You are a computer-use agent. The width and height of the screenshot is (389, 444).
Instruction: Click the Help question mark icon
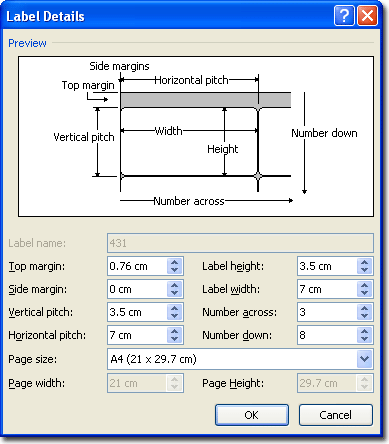click(344, 15)
